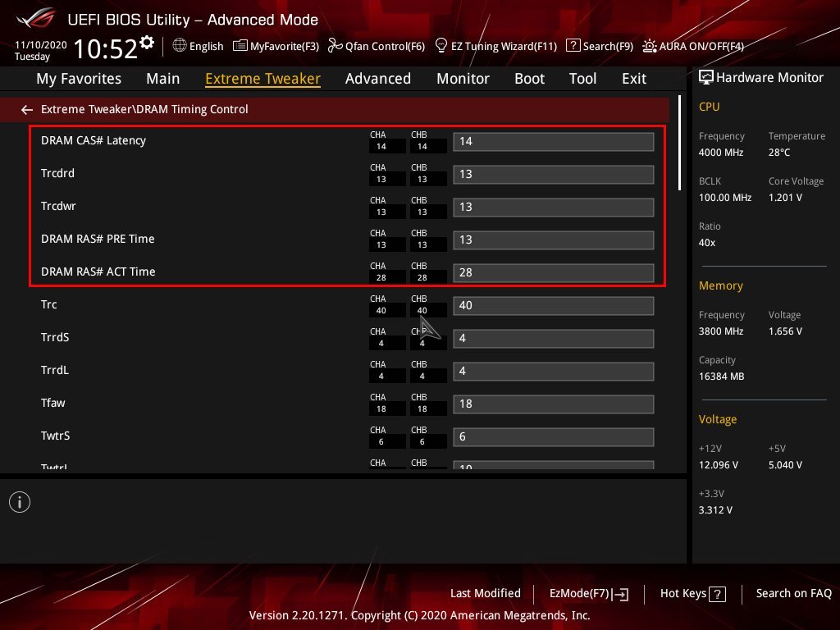840x630 pixels.
Task: Click the Hot Keys label
Action: (x=683, y=594)
